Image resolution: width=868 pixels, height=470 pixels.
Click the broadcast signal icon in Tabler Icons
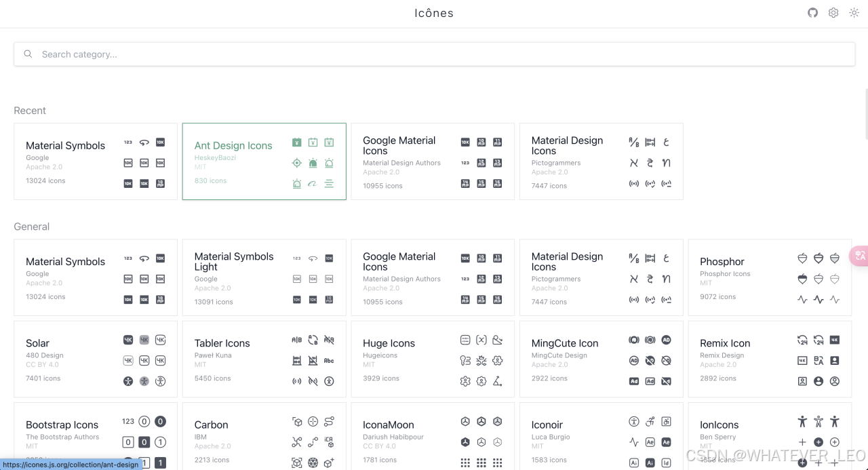point(296,381)
